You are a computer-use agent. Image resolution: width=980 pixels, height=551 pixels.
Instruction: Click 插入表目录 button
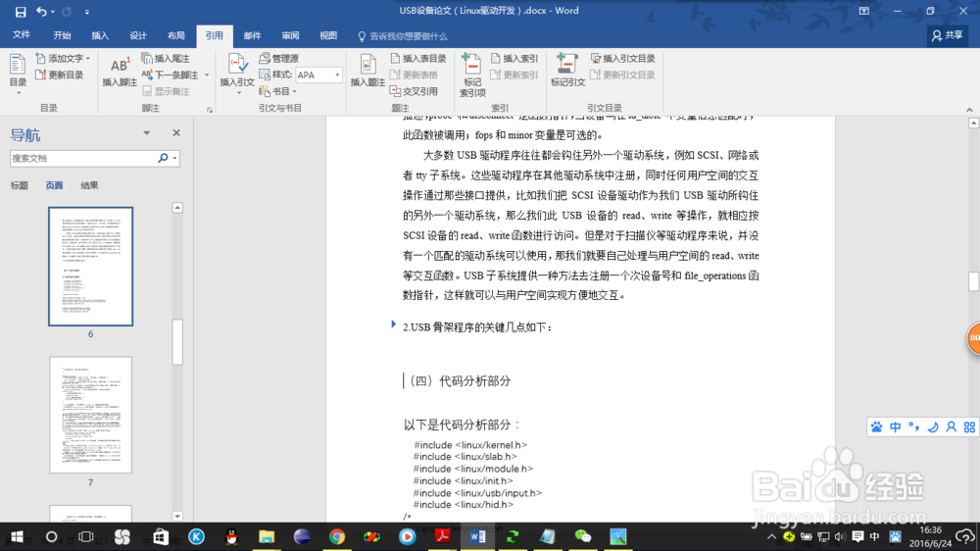click(x=418, y=58)
